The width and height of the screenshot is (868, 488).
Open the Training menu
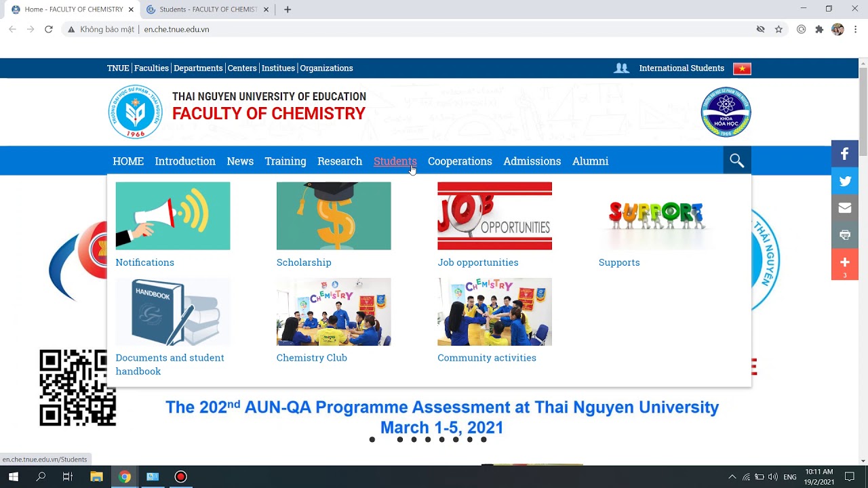pos(285,161)
